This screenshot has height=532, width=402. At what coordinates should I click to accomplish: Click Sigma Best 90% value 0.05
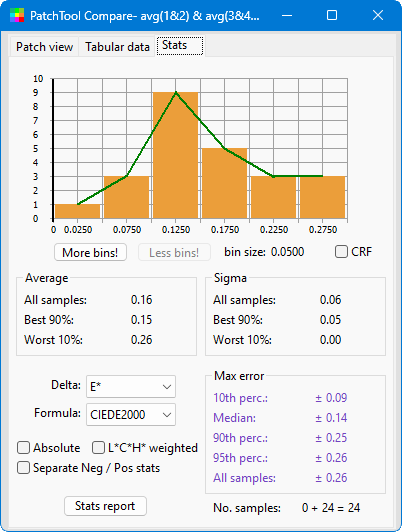pyautogui.click(x=330, y=320)
